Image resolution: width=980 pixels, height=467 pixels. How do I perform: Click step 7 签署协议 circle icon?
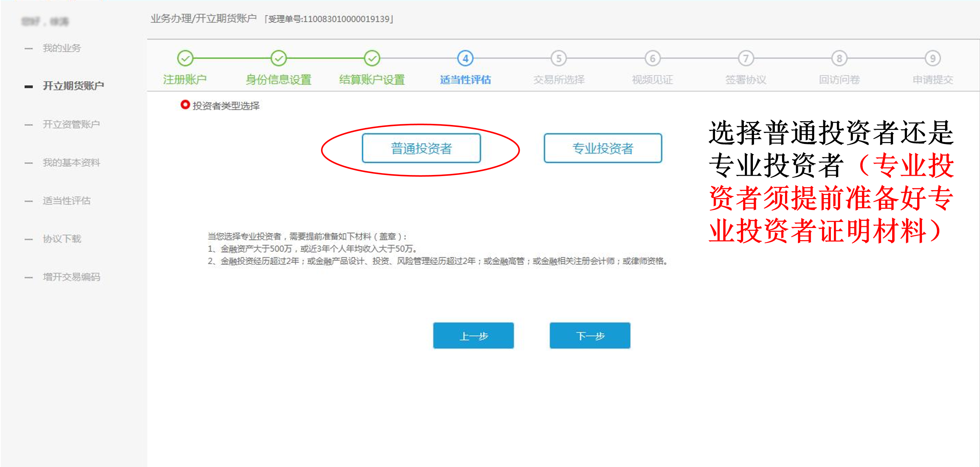pyautogui.click(x=746, y=58)
